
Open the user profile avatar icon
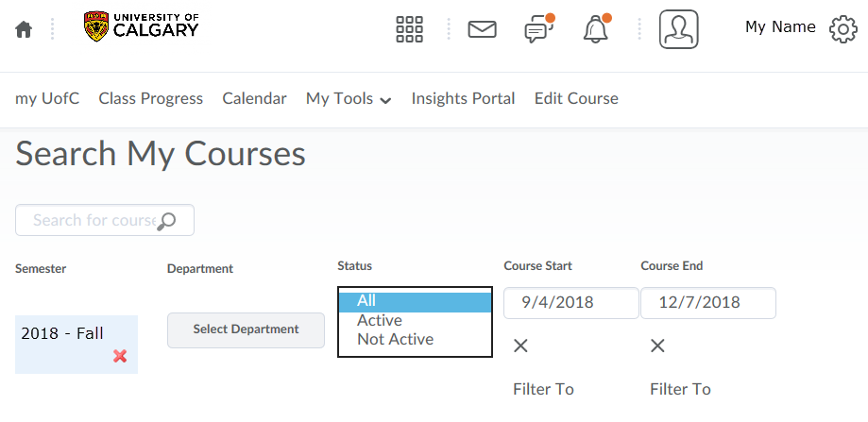[x=679, y=28]
